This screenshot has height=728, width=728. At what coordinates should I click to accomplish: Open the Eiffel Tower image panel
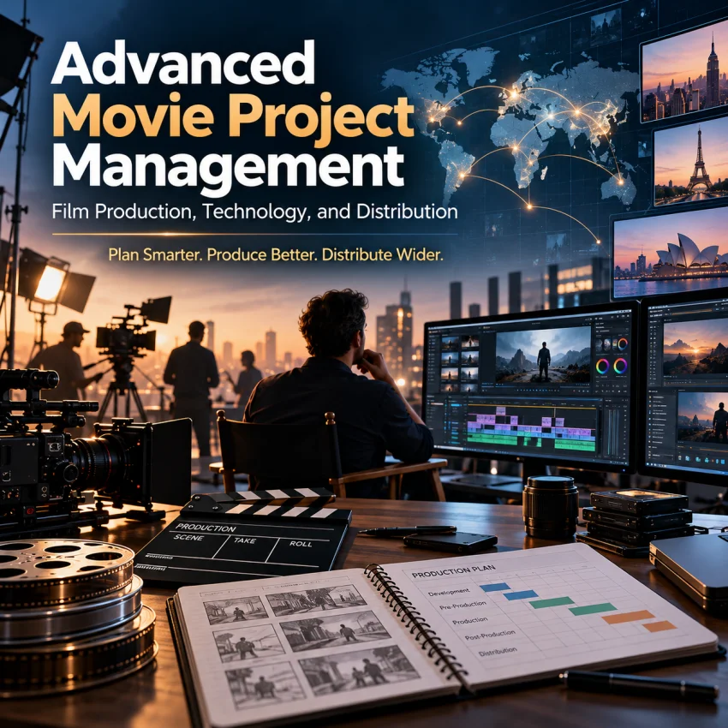(x=691, y=161)
